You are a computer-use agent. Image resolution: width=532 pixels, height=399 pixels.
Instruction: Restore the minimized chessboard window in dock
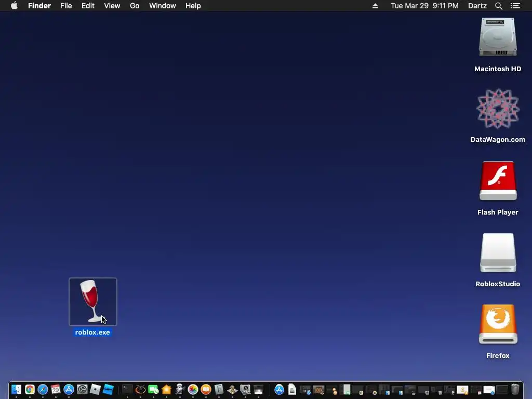(318, 390)
